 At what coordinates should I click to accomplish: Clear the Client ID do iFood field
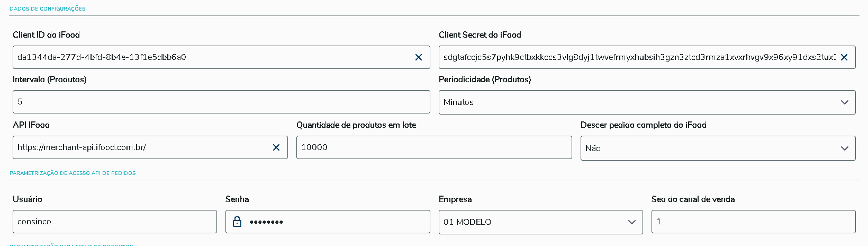point(418,57)
